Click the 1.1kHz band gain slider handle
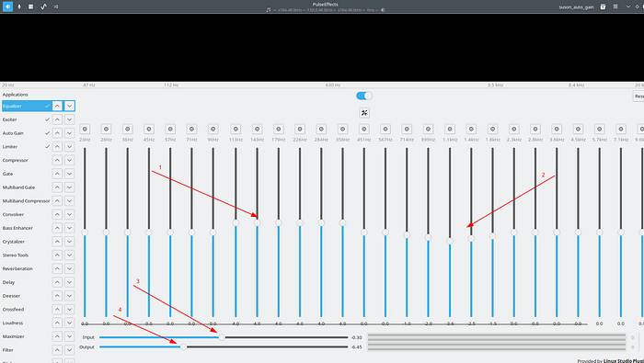Screen dimensions: 644x363 pyautogui.click(x=450, y=241)
